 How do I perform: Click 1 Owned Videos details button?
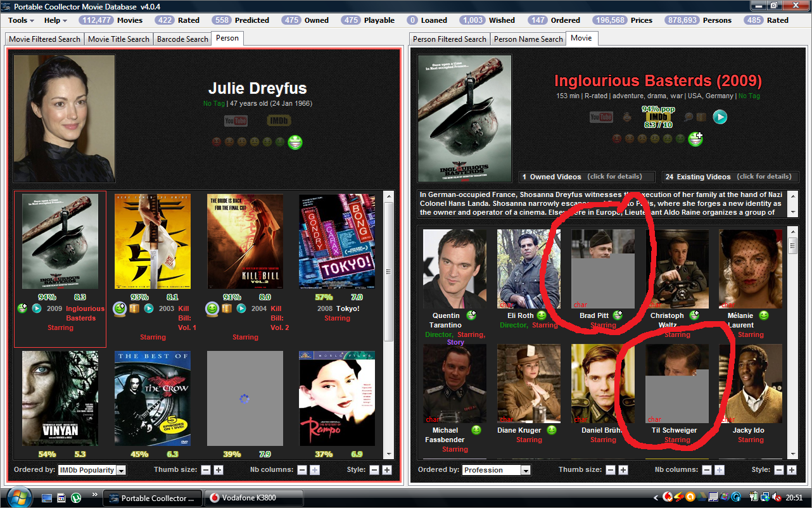point(587,177)
